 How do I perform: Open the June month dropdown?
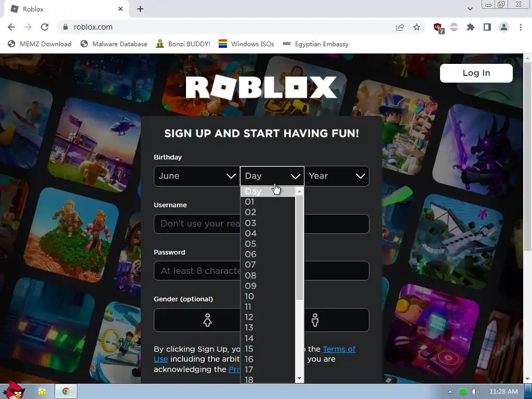[197, 176]
